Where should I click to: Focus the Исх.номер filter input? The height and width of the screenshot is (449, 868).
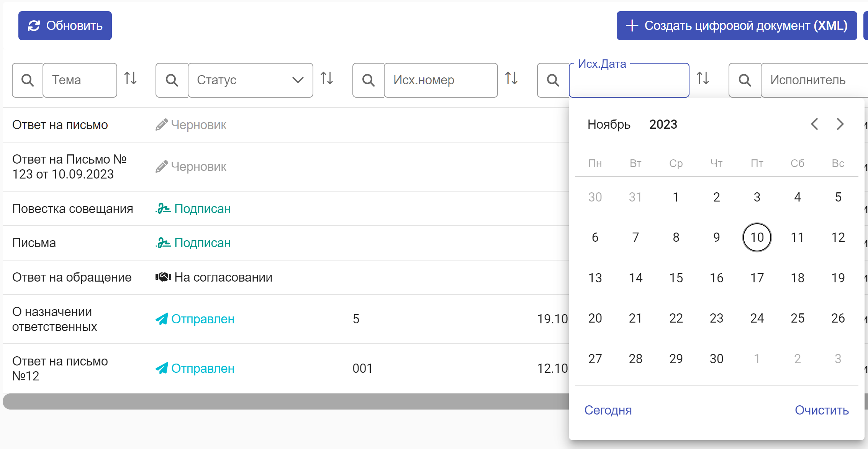point(441,80)
